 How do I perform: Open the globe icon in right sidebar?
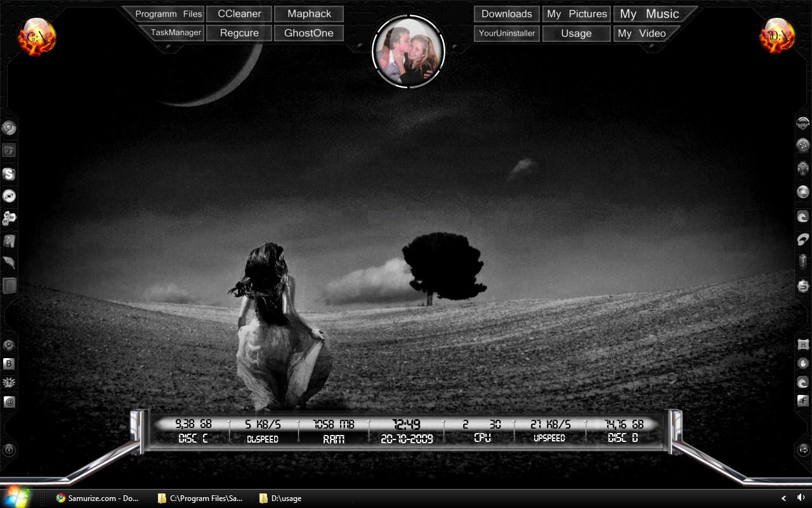tap(803, 192)
